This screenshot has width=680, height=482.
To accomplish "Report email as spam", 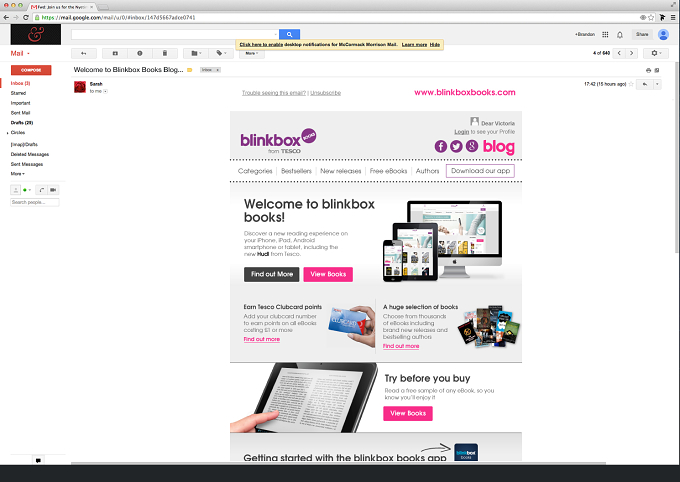I will coord(140,53).
